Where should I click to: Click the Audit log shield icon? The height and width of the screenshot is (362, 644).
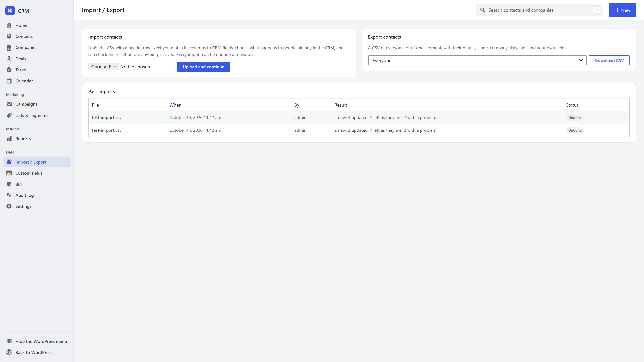9,195
